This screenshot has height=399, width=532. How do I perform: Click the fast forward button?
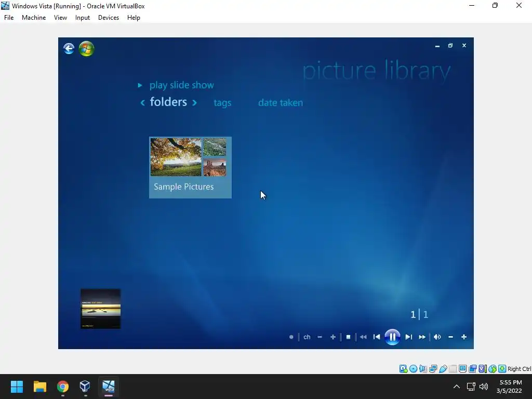(422, 337)
